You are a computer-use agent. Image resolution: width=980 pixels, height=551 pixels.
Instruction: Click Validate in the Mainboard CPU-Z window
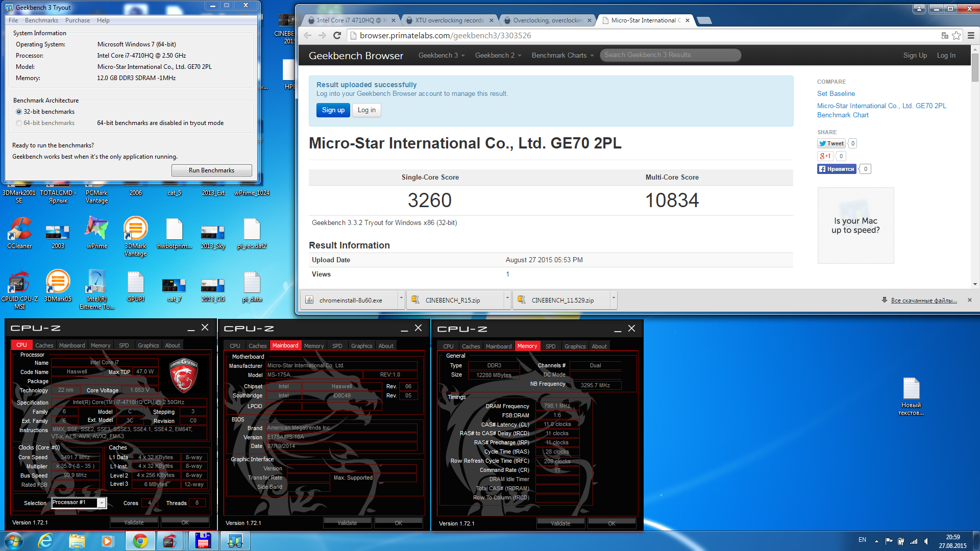pos(347,523)
